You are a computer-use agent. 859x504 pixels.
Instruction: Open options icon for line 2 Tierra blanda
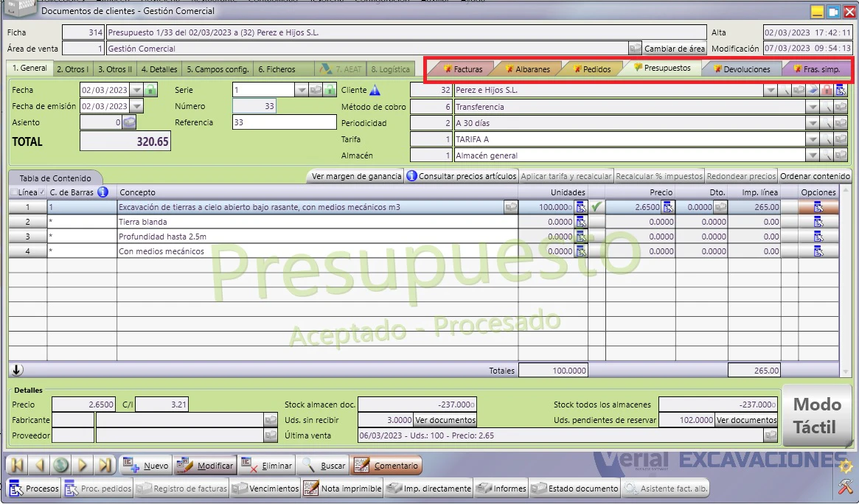click(x=818, y=223)
